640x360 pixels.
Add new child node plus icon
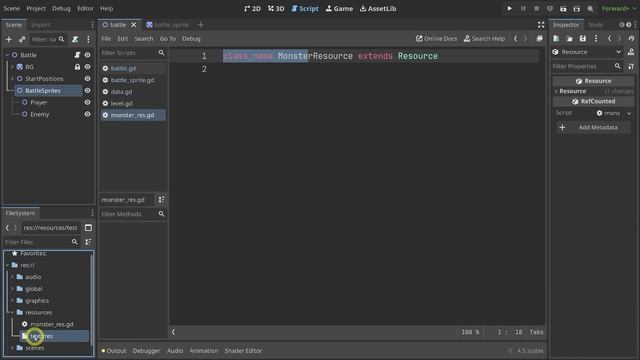9,39
